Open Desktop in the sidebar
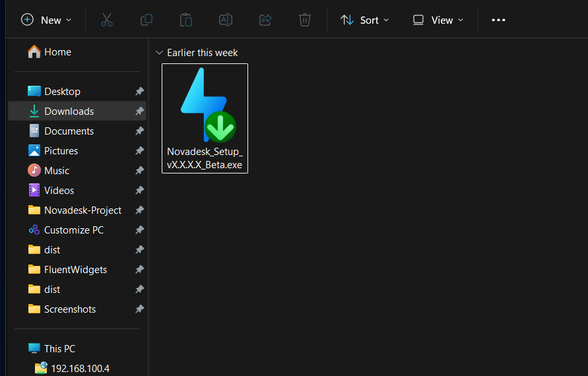Image resolution: width=588 pixels, height=376 pixels. pyautogui.click(x=77, y=91)
